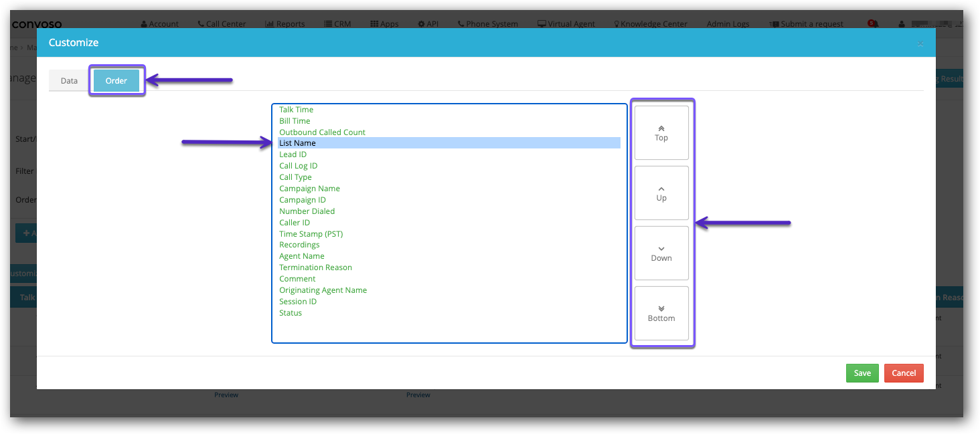Open Knowledge Center link
This screenshot has width=980, height=434.
coord(651,24)
